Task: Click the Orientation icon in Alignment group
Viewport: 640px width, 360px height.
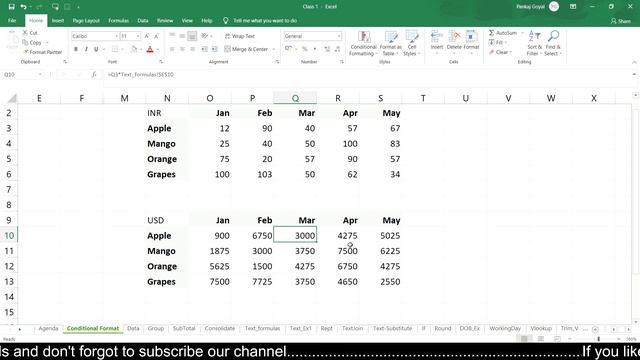Action: pos(205,36)
